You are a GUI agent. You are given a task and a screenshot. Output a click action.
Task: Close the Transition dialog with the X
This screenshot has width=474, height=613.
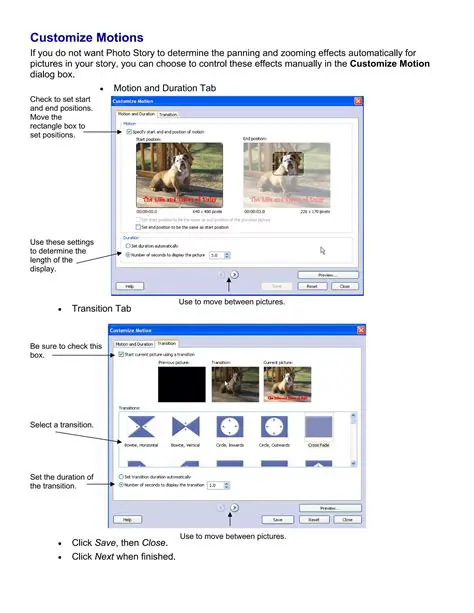tap(361, 330)
